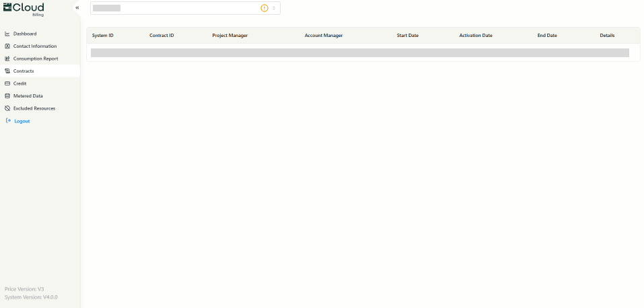Click the Dashboard chart icon in sidebar

click(x=7, y=34)
